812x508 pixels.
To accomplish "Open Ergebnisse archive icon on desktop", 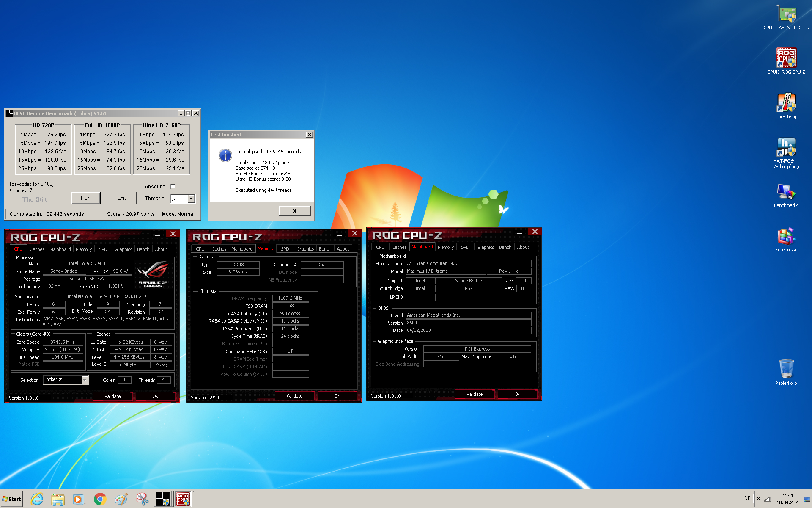I will [786, 240].
